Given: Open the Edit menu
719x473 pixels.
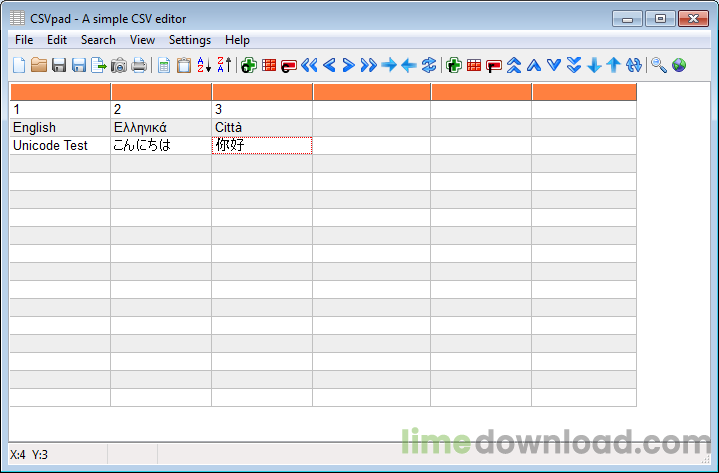Looking at the screenshot, I should 57,40.
